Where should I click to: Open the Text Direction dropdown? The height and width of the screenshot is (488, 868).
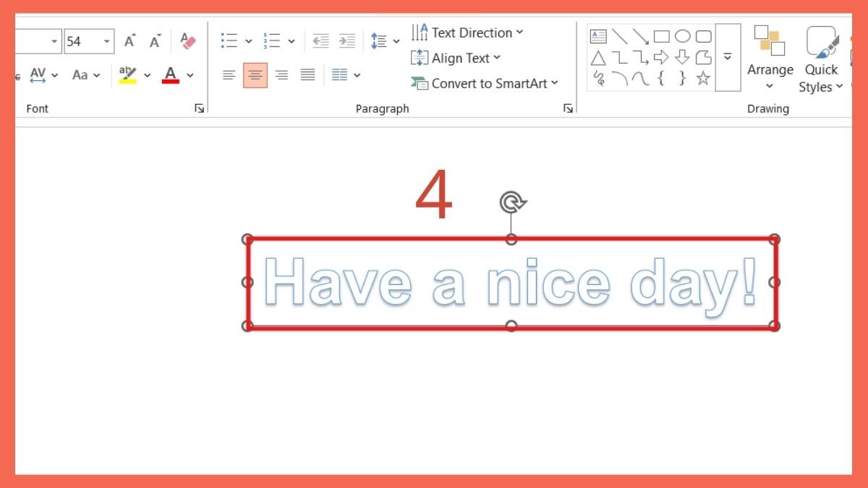(468, 32)
